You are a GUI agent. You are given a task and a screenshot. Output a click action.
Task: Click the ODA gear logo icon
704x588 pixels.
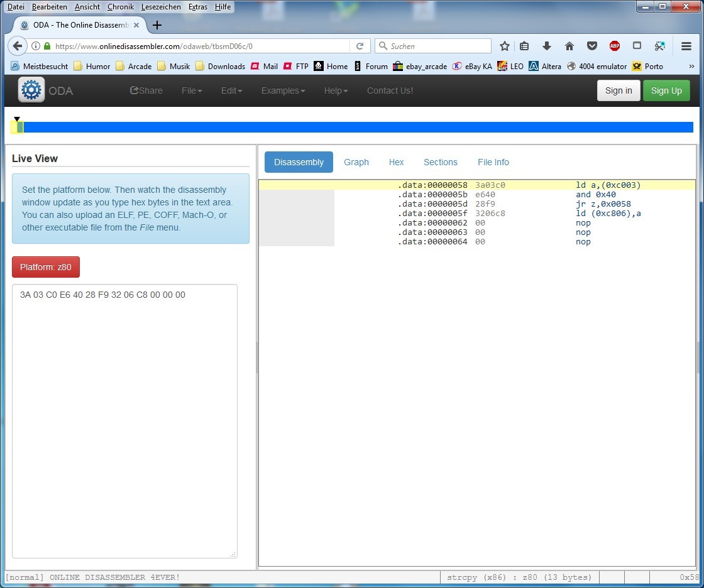31,90
